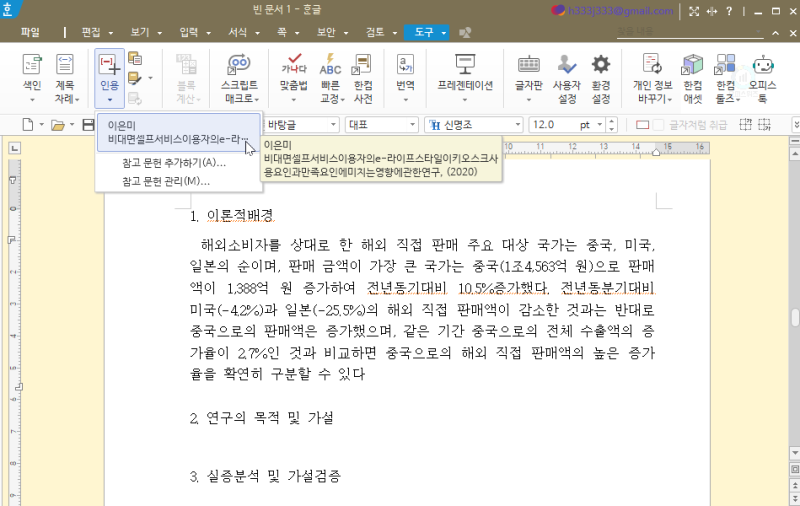Open 한컴 툴즈

(x=726, y=78)
